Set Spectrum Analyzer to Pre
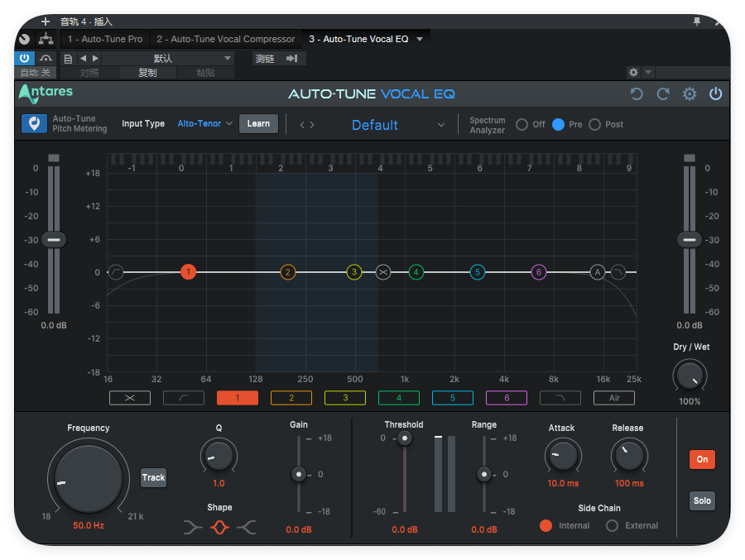Screen dimensions: 745x560 (558, 124)
